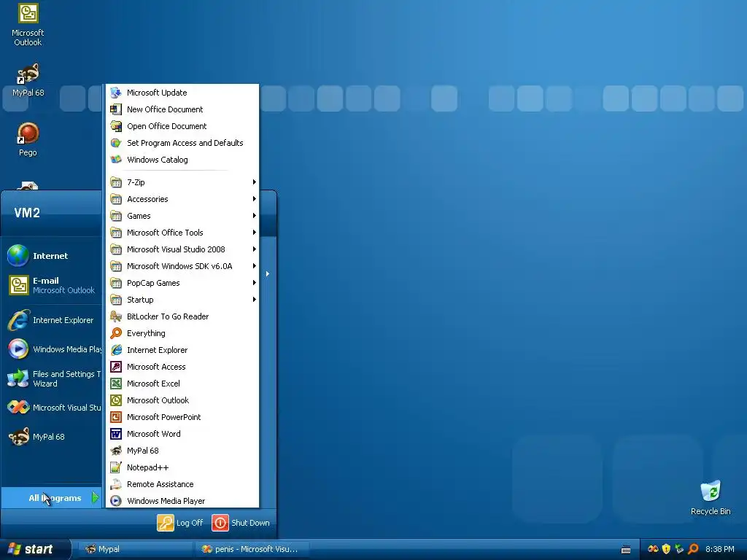The height and width of the screenshot is (560, 747).
Task: Launch Everything search program
Action: [x=182, y=333]
